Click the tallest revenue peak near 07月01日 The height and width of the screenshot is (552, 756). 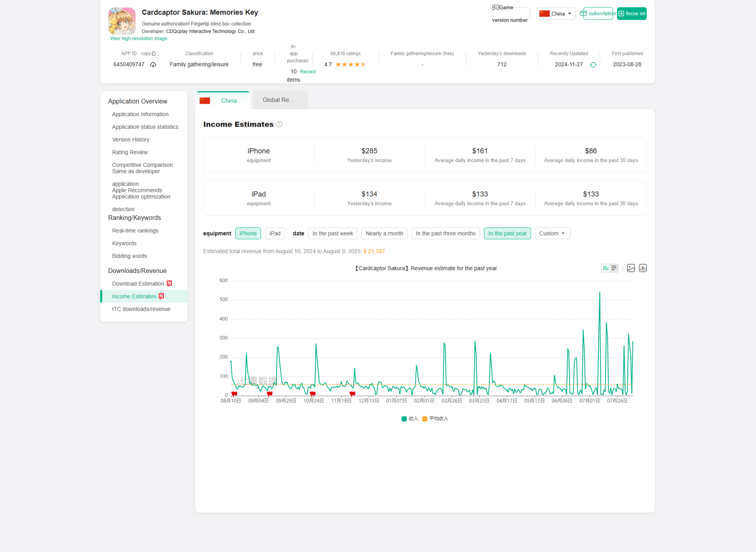(x=600, y=292)
